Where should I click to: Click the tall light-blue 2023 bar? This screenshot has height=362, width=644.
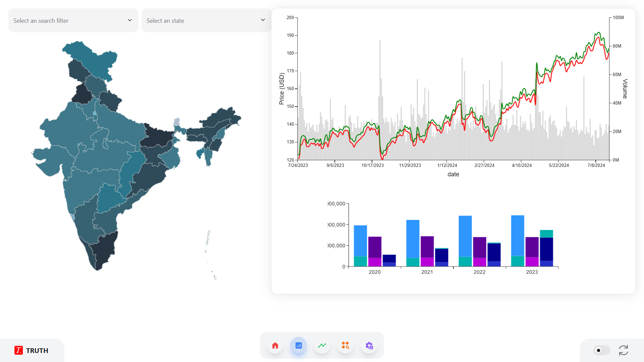tap(518, 235)
